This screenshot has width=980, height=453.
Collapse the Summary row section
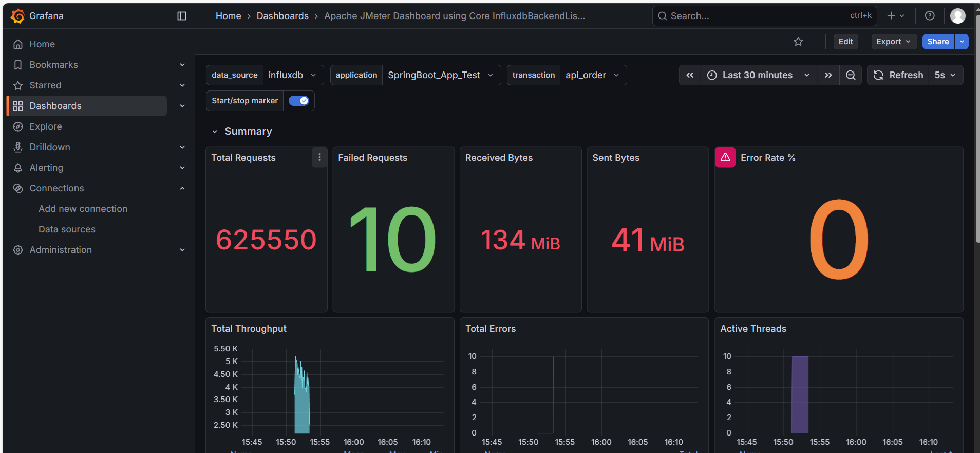click(x=215, y=132)
